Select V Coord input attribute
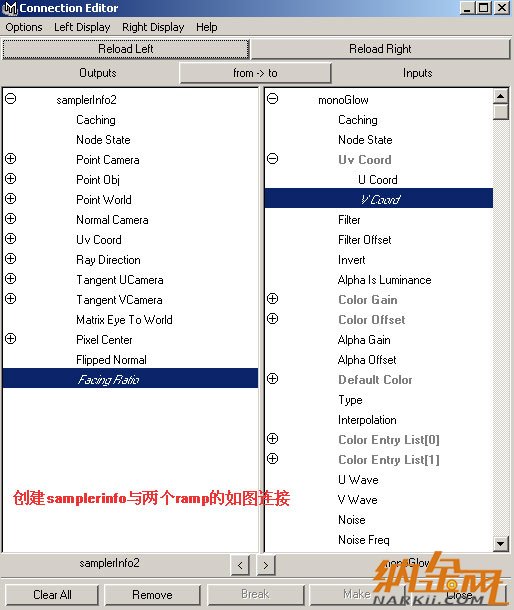Screen dimensions: 514x610 (379, 199)
